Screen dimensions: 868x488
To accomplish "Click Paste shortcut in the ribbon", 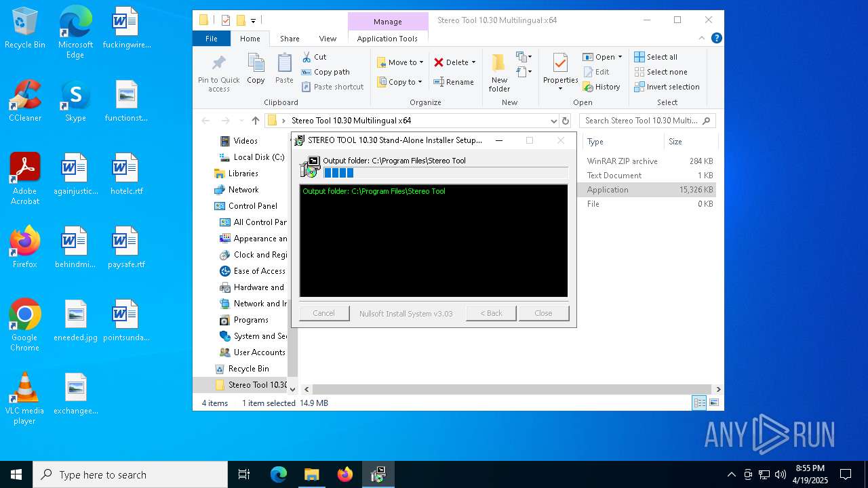I will point(332,87).
